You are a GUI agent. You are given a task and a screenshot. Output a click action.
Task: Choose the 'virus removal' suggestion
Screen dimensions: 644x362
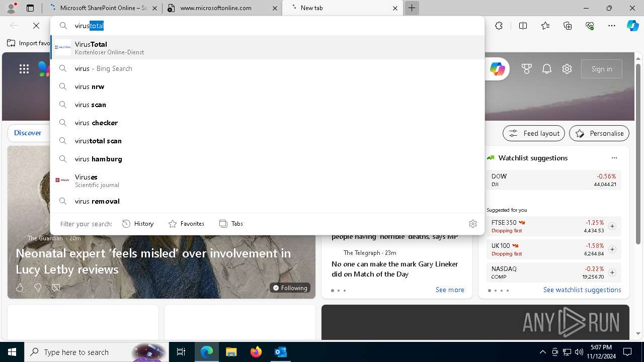coord(267,201)
